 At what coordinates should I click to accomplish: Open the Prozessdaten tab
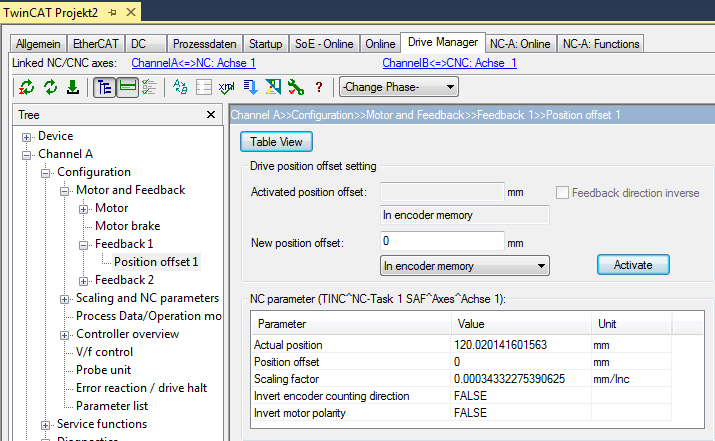click(205, 44)
